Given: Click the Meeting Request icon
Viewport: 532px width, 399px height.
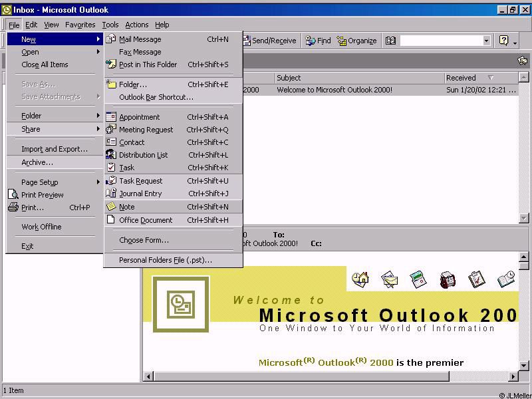Looking at the screenshot, I should click(x=111, y=129).
